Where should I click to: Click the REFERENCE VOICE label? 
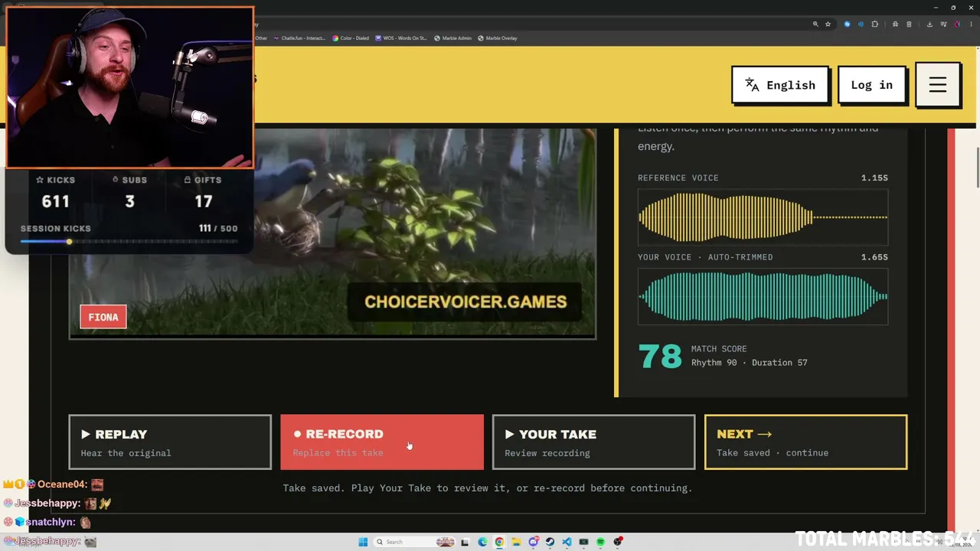[678, 178]
